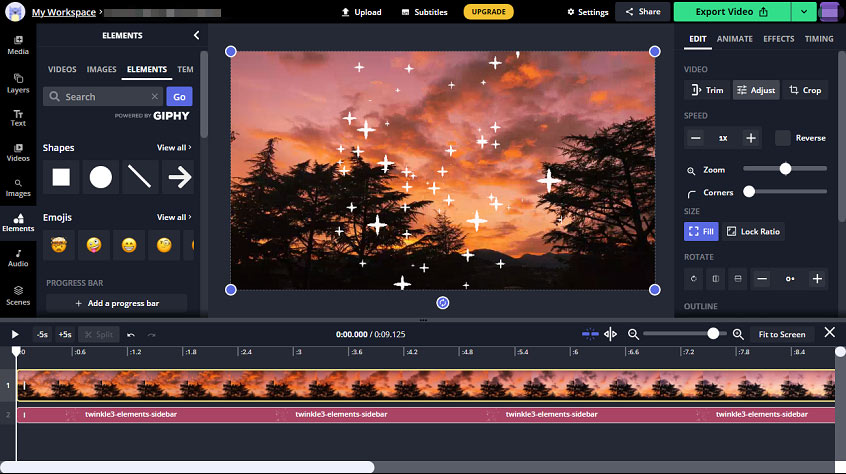Open the Scenes sidebar panel
The height and width of the screenshot is (474, 846).
[18, 296]
